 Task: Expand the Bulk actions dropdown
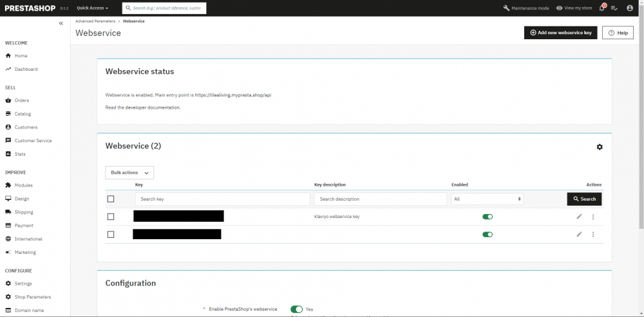pyautogui.click(x=130, y=173)
